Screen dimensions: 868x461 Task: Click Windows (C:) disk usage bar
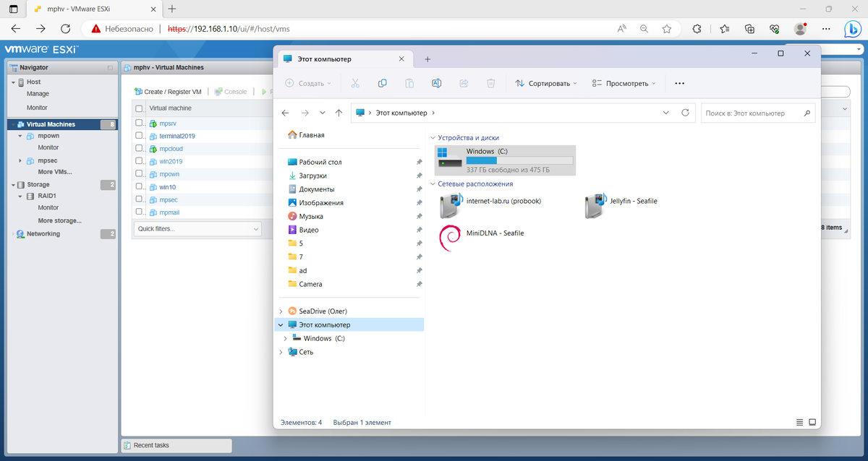pos(519,160)
